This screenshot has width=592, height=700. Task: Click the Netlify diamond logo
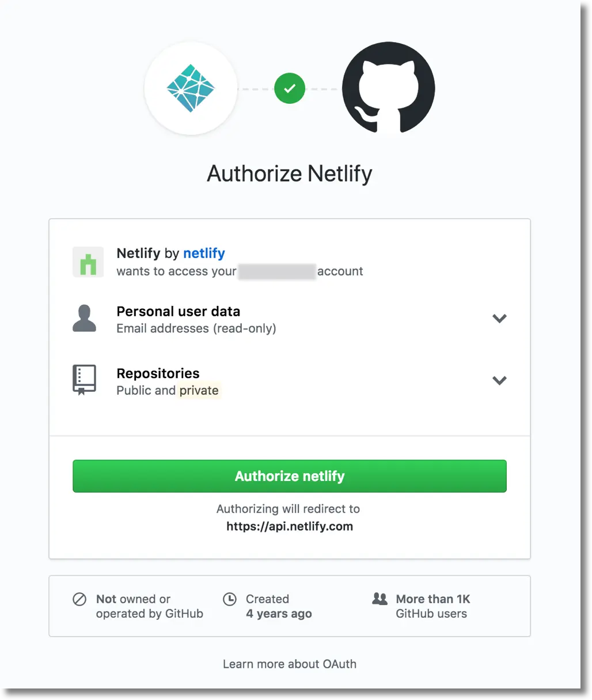click(191, 88)
